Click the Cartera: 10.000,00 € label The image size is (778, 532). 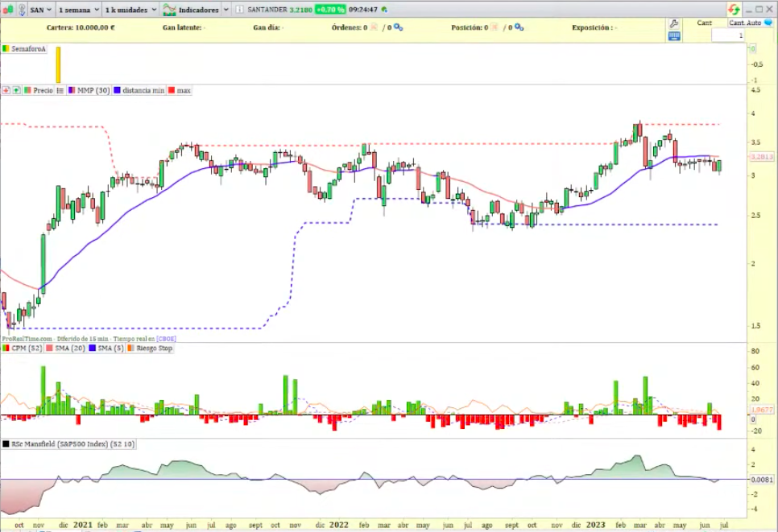(x=81, y=27)
